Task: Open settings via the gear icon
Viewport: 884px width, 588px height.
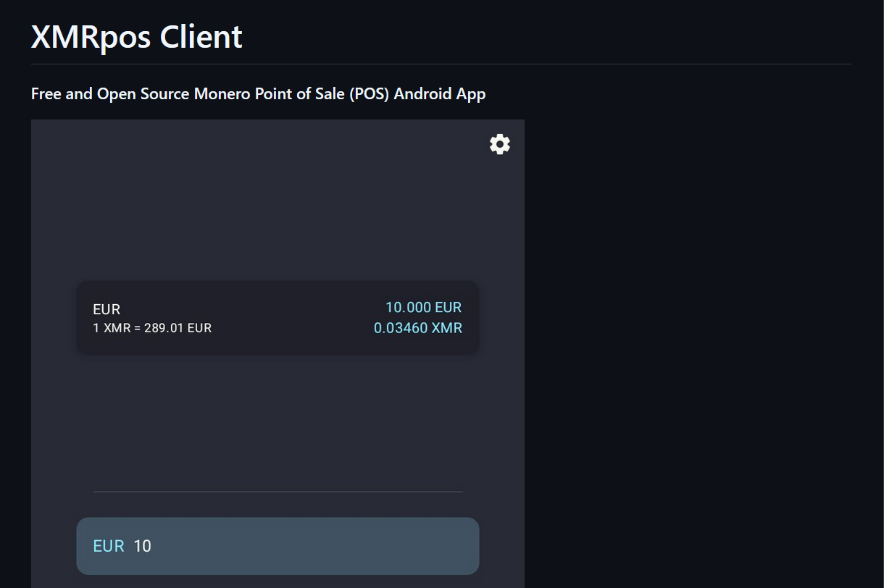Action: tap(500, 144)
